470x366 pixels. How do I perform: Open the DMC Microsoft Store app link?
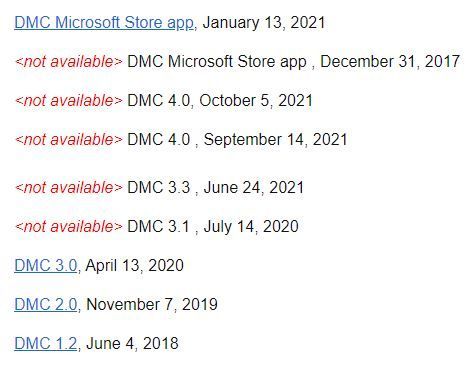pos(104,23)
